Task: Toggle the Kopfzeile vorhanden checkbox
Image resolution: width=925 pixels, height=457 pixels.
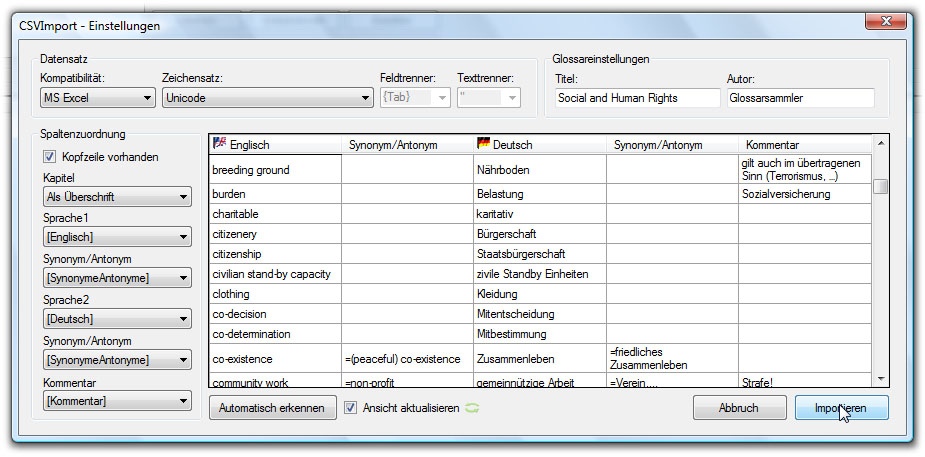Action: click(49, 157)
